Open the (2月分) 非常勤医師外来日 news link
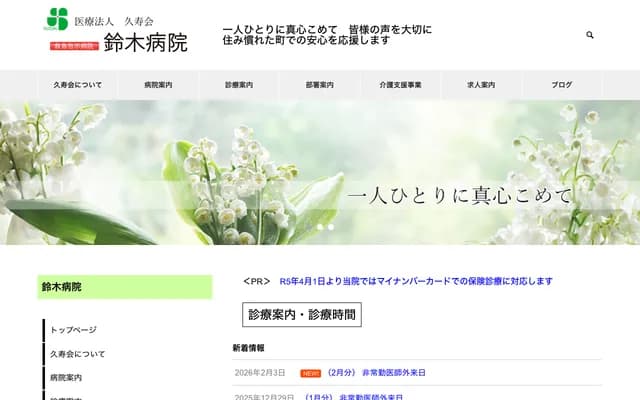Viewport: 640px width, 400px height. coord(376,373)
